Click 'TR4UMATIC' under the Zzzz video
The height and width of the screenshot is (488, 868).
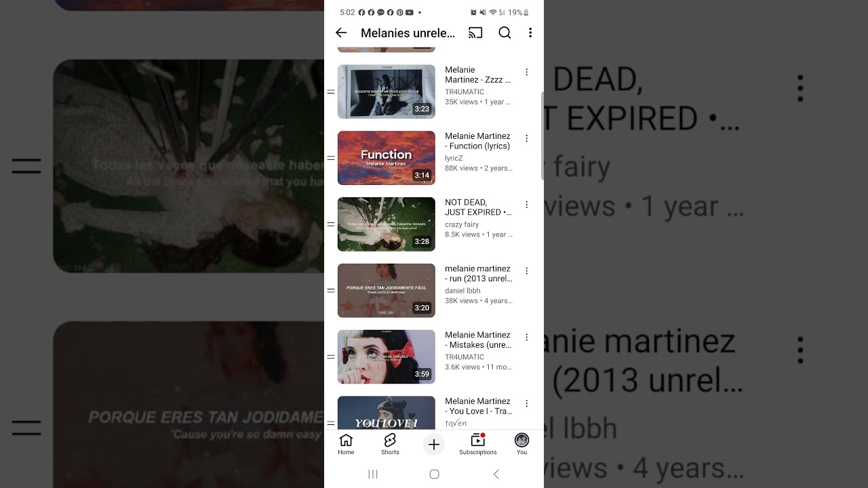pos(465,91)
